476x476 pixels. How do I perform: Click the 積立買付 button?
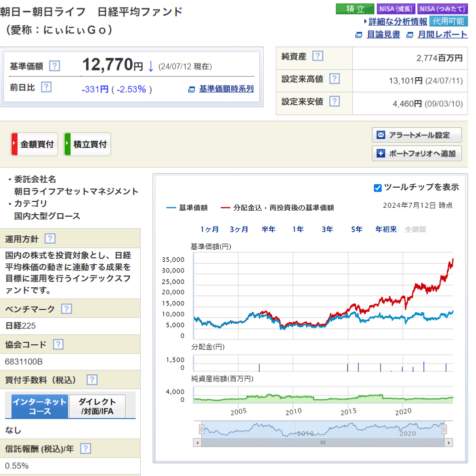pos(87,144)
